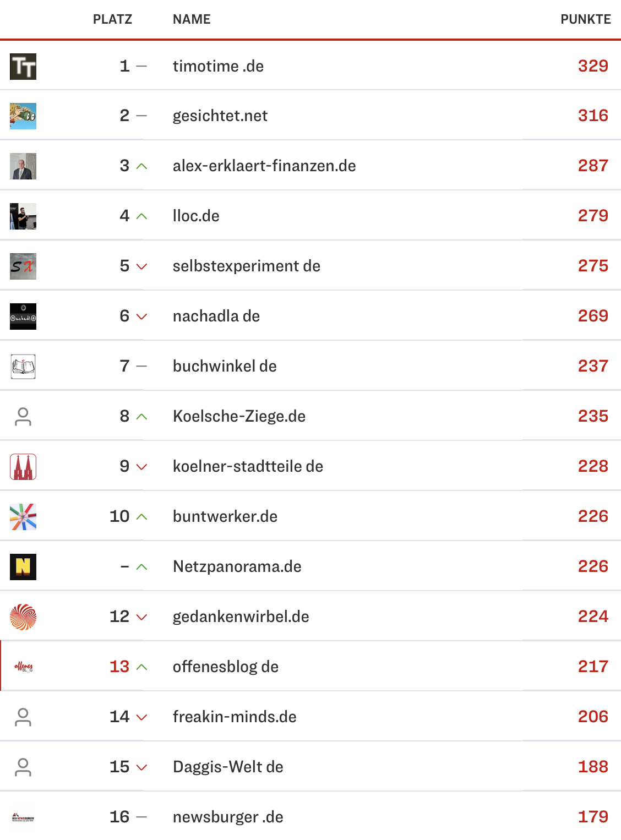This screenshot has width=621, height=840.
Task: Open the freakin-minds.de link
Action: (x=235, y=717)
